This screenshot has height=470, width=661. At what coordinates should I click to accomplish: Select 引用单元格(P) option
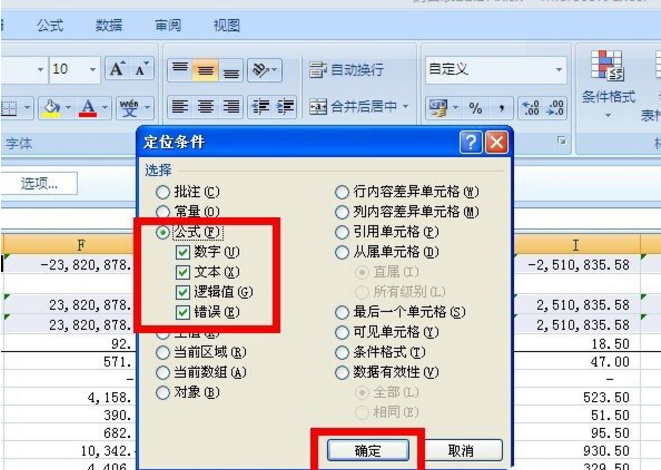(x=387, y=232)
